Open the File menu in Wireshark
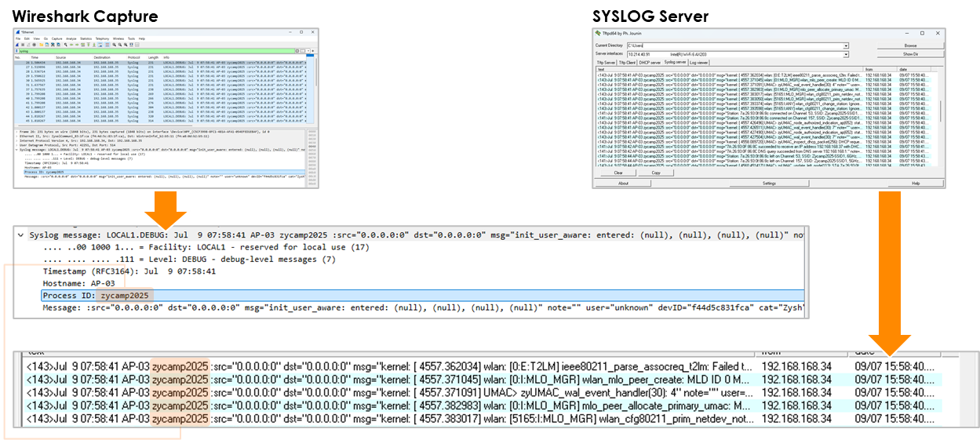This screenshot has width=980, height=440. coord(18,38)
